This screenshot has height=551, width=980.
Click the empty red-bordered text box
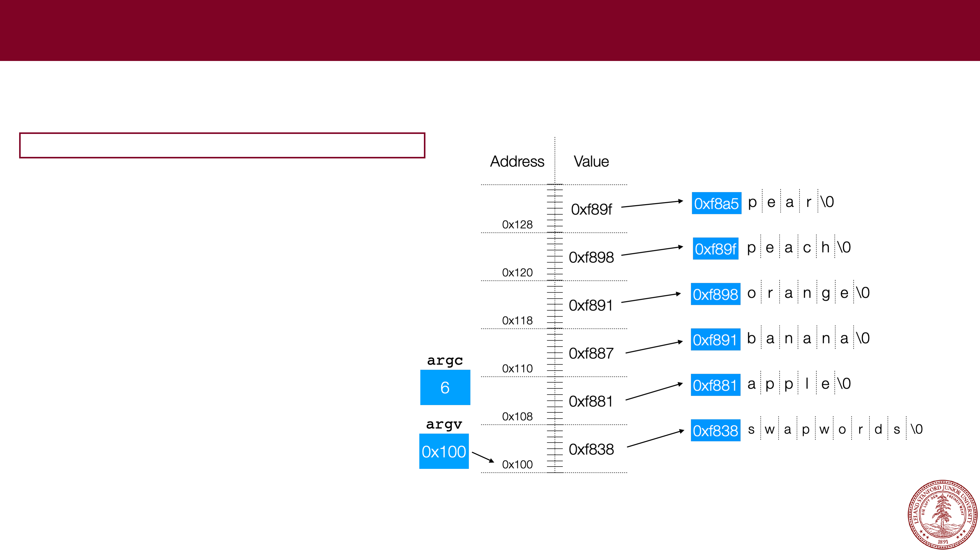[x=222, y=145]
